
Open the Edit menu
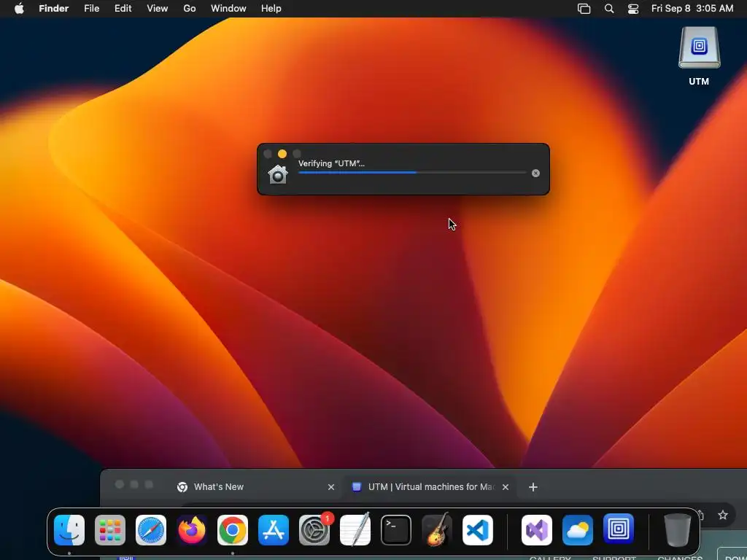pos(123,9)
